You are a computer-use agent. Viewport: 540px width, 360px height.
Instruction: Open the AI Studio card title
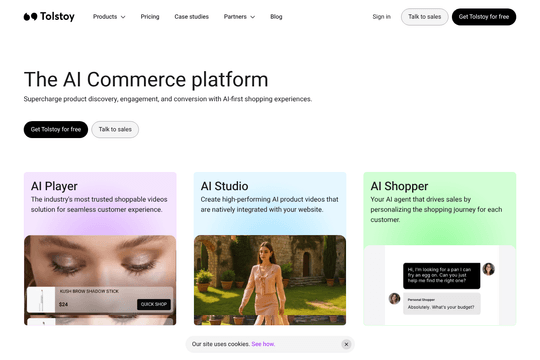224,186
